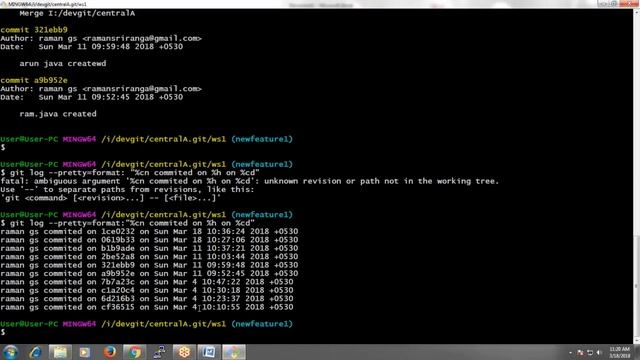Open Firefox from the taskbar

tap(109, 352)
